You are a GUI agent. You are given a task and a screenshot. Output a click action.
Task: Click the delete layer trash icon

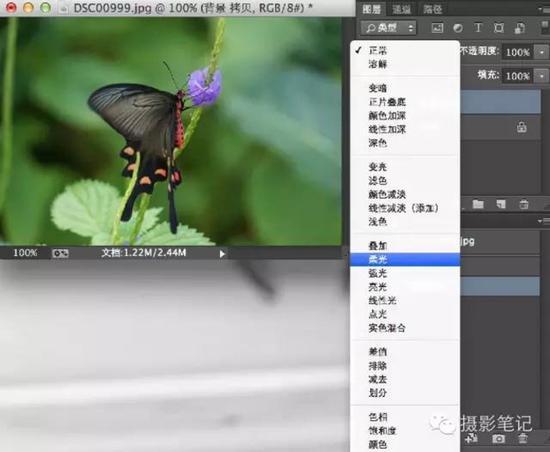[x=524, y=204]
